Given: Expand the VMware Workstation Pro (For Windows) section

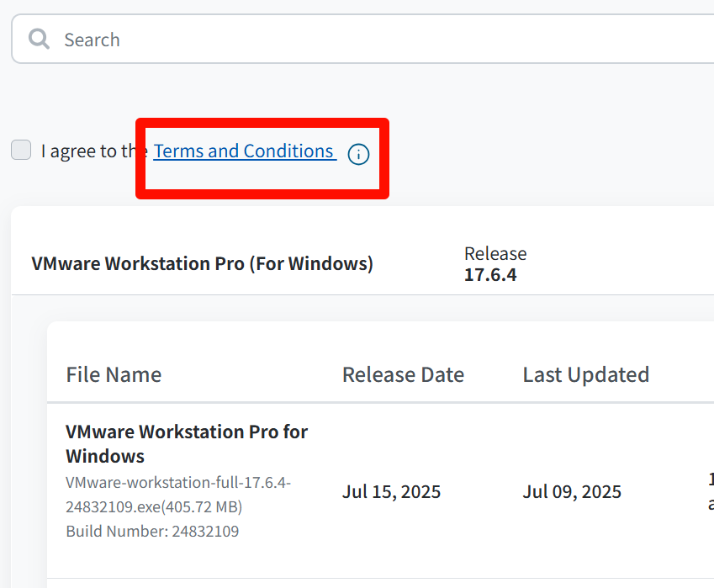Looking at the screenshot, I should (x=202, y=263).
